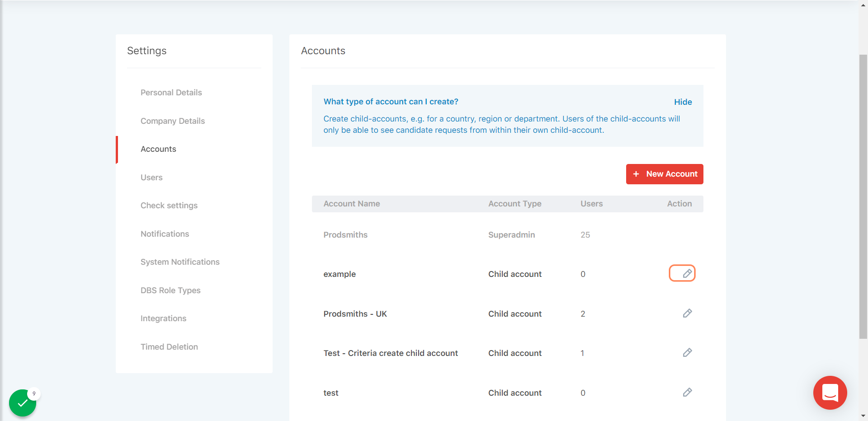Edit the 'Prodsmiths - UK' account

(x=687, y=313)
